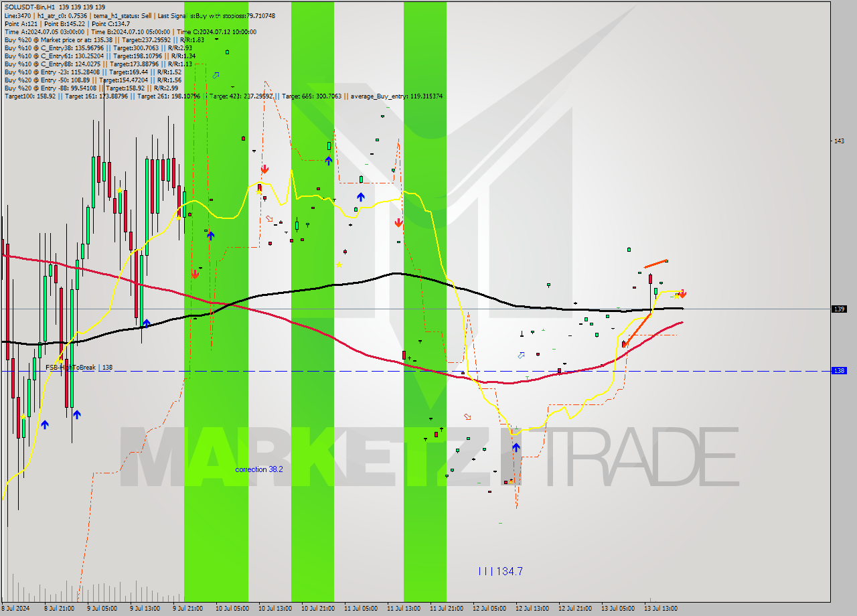Image resolution: width=857 pixels, height=616 pixels.
Task: Click the '12 Jul 21:00' time axis label
Action: (574, 609)
